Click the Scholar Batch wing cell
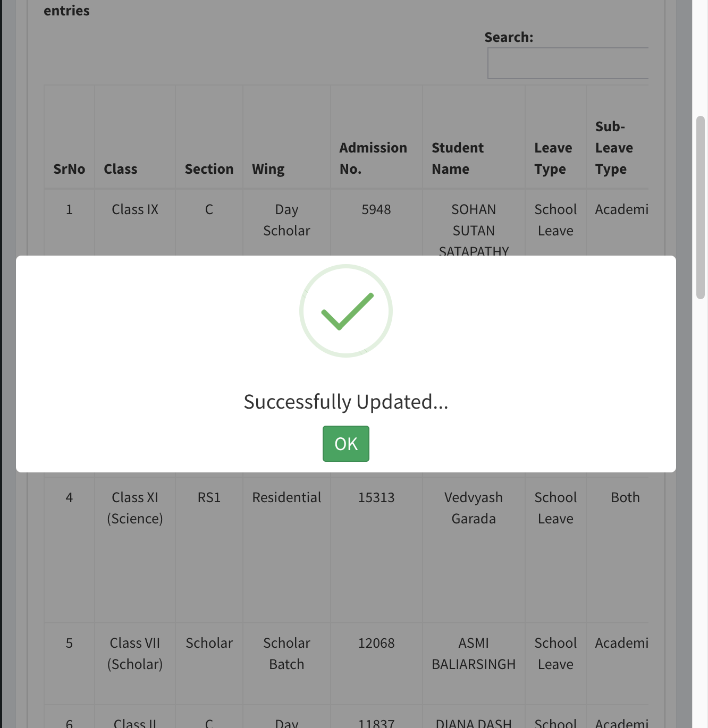This screenshot has width=708, height=728. [x=286, y=654]
